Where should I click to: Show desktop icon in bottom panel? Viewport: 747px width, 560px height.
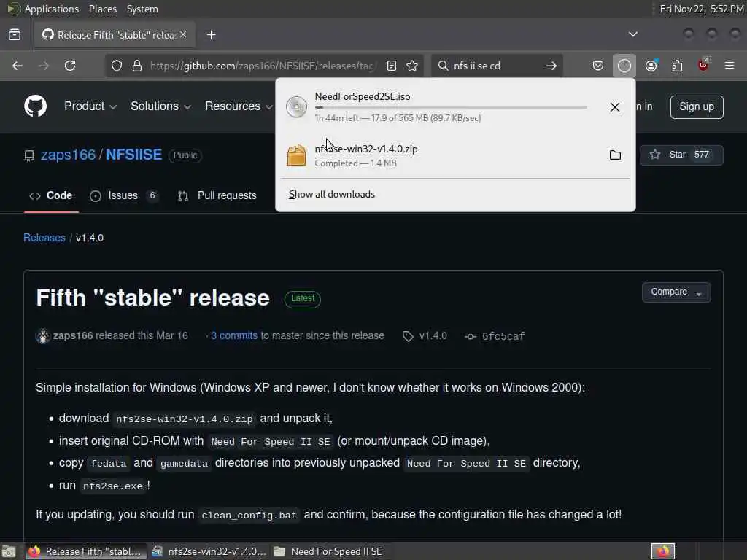[x=9, y=551]
